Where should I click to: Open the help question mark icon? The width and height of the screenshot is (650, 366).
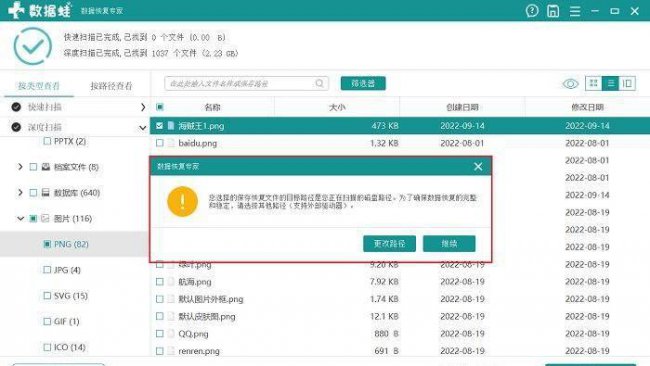pyautogui.click(x=532, y=11)
